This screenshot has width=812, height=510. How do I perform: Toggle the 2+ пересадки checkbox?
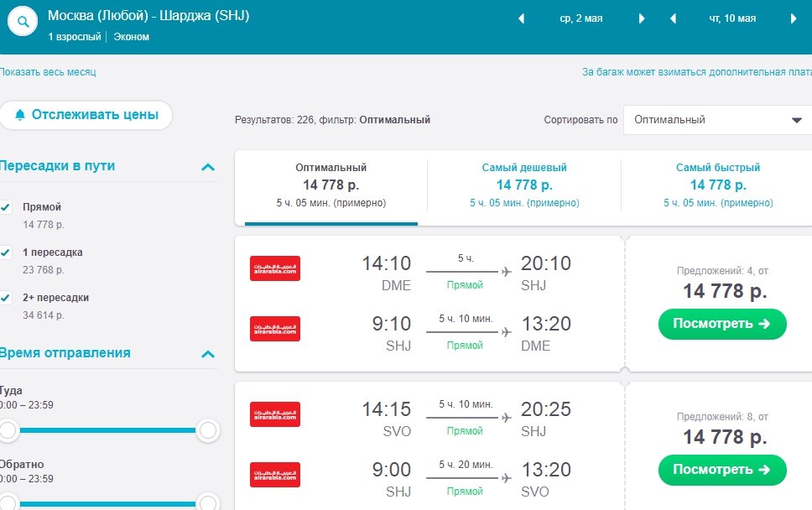tap(5, 298)
